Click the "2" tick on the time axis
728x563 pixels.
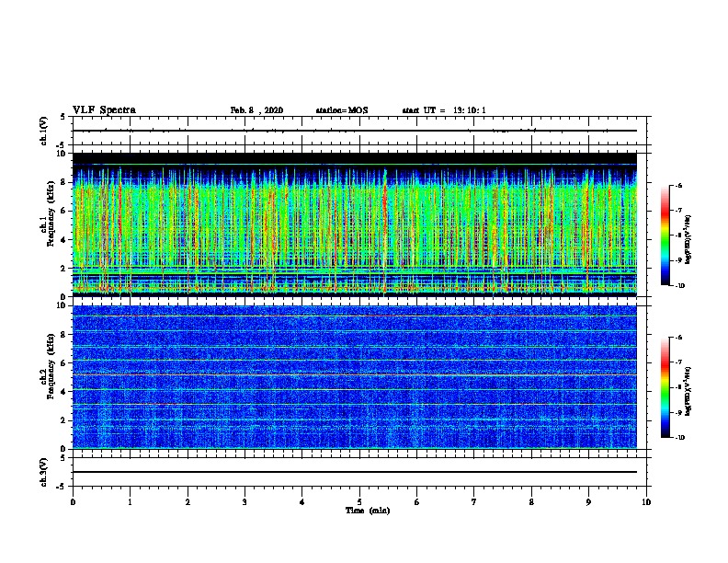click(188, 502)
